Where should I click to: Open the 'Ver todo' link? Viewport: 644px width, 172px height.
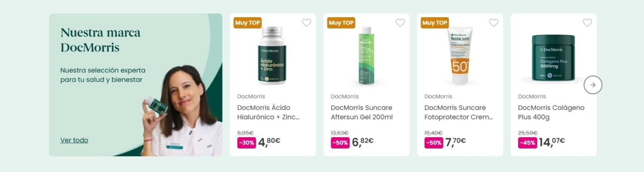74,140
